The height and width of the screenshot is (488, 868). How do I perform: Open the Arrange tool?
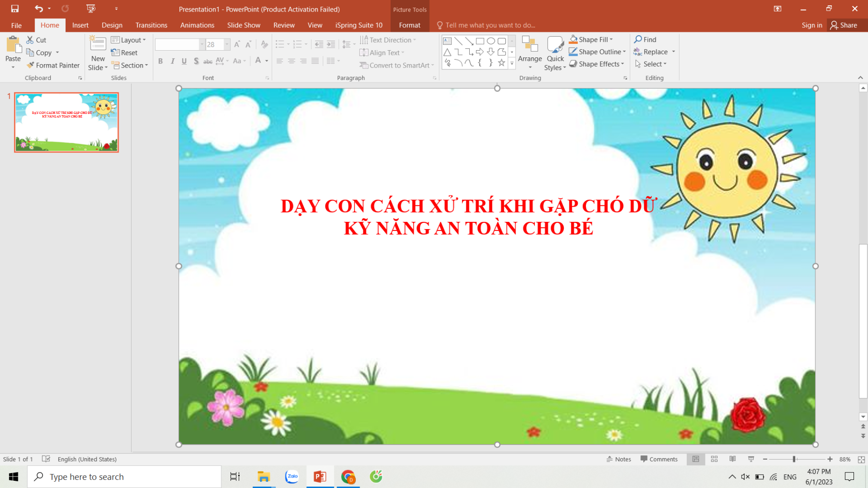530,52
